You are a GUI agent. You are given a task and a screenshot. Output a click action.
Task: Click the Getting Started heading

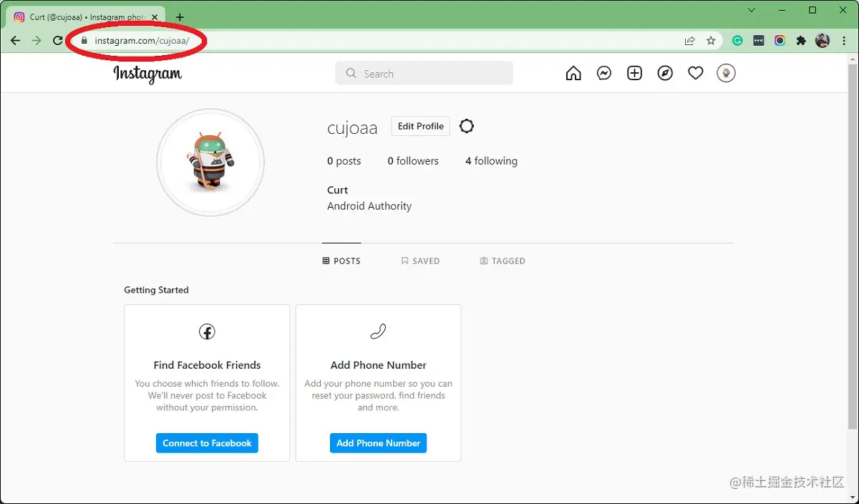click(x=156, y=290)
